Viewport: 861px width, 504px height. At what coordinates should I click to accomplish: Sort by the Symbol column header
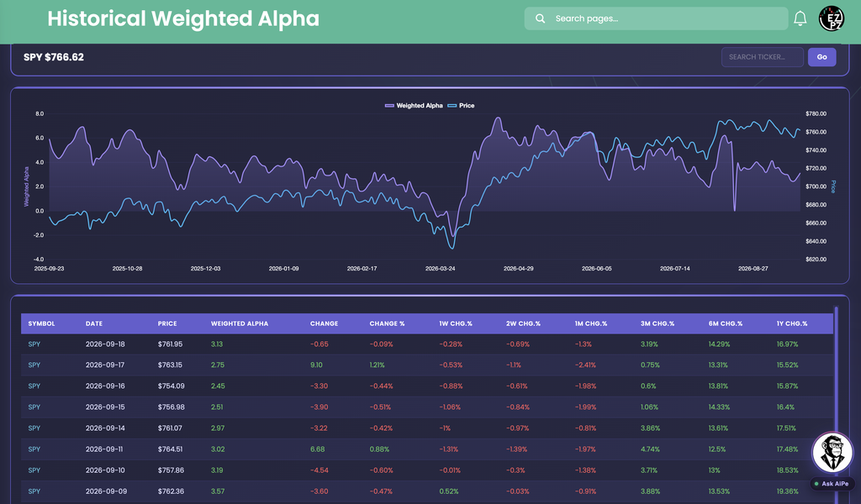point(42,323)
